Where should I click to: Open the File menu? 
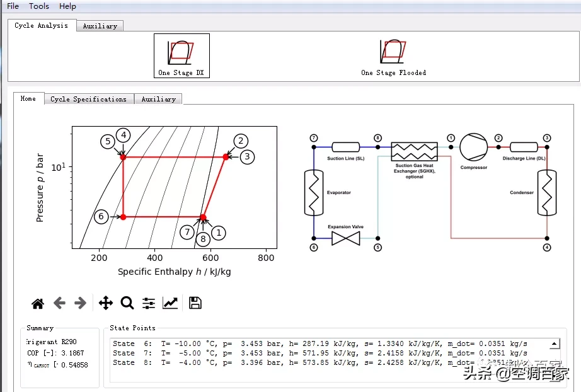[13, 6]
